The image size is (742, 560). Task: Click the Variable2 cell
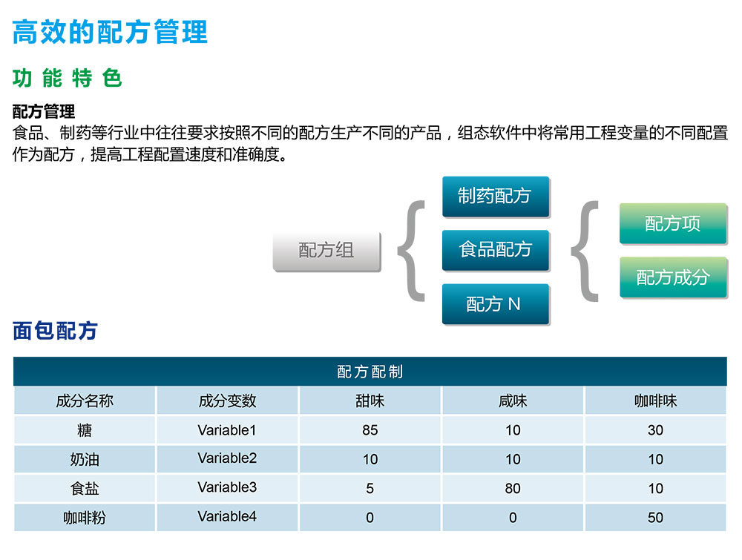click(x=227, y=458)
